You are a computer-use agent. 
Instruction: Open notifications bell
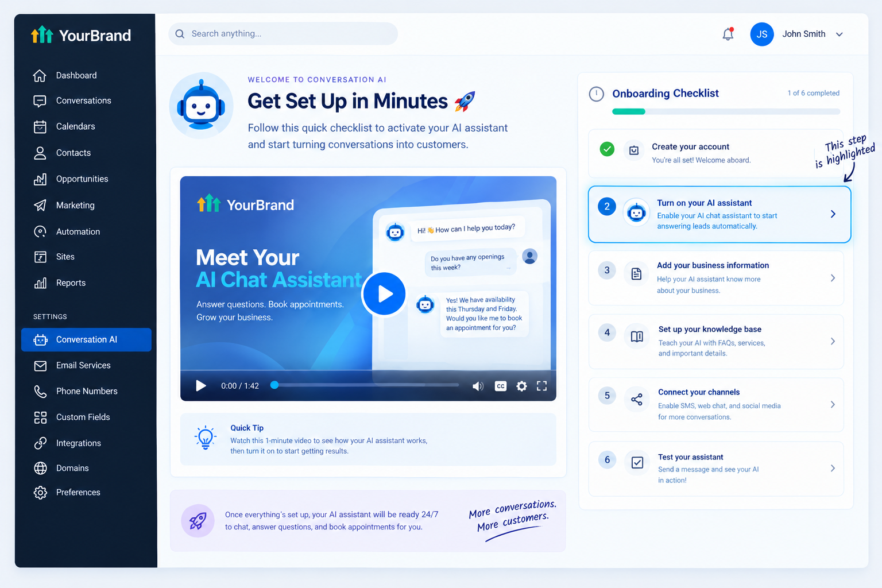tap(728, 34)
